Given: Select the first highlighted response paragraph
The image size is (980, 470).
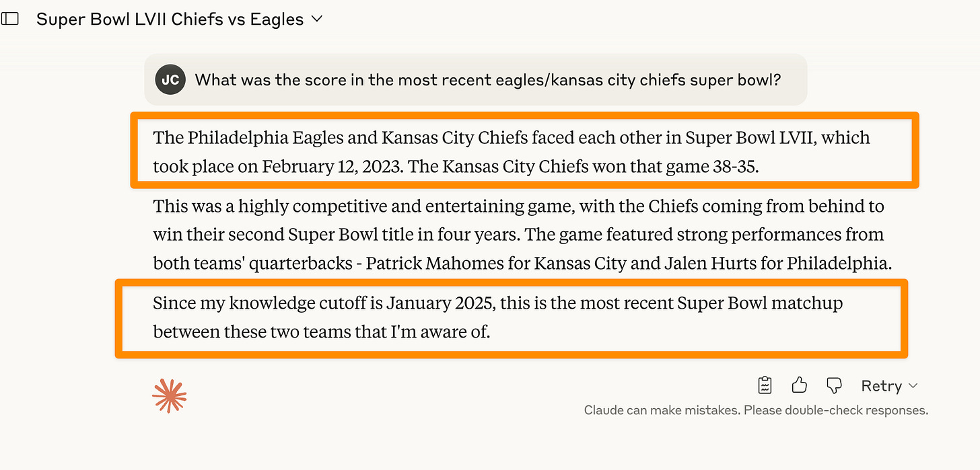Looking at the screenshot, I should [525, 151].
